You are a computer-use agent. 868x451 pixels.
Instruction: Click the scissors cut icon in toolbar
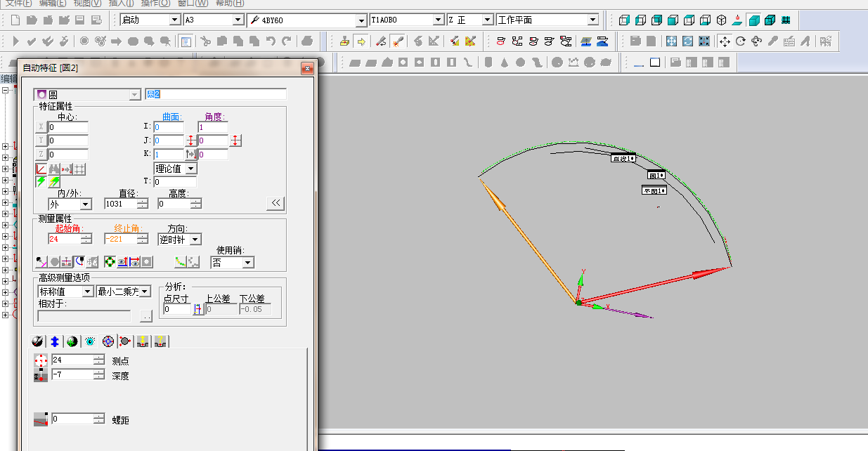click(x=205, y=41)
